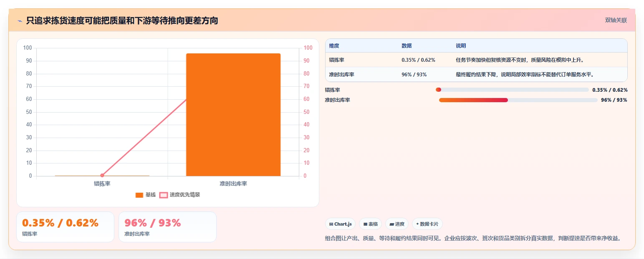Click the 准时出库率 x-axis label
The height and width of the screenshot is (259, 644).
[233, 184]
